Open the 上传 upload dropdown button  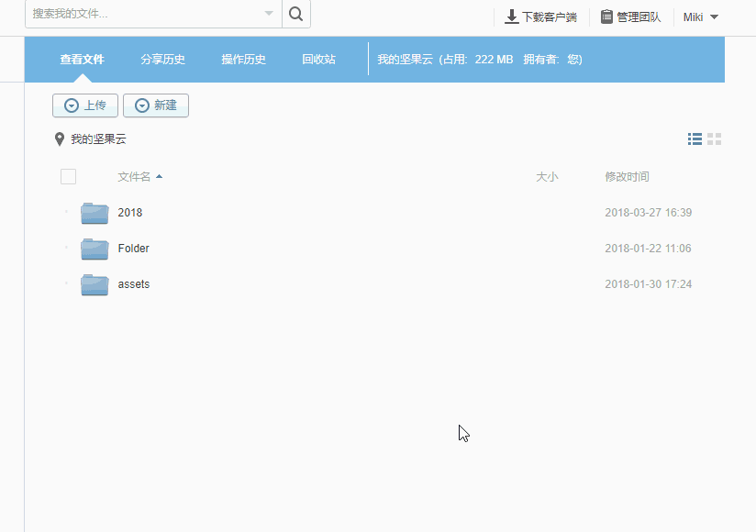point(85,105)
